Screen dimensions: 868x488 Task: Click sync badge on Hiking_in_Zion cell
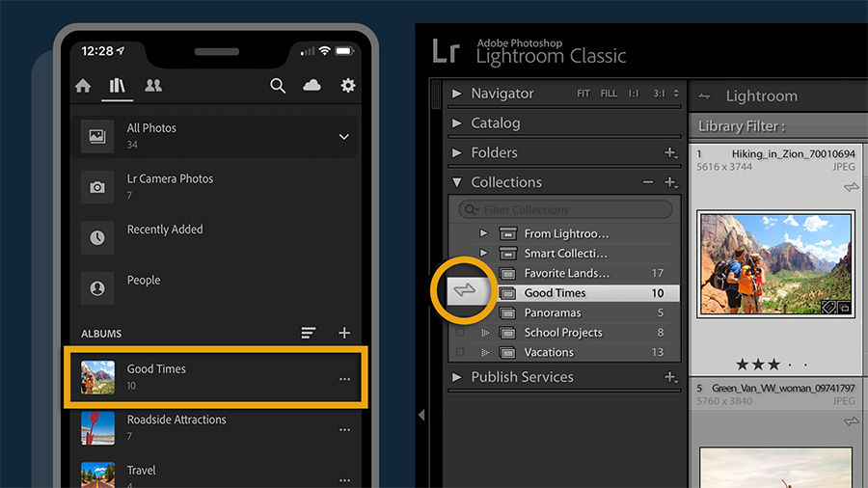(852, 187)
